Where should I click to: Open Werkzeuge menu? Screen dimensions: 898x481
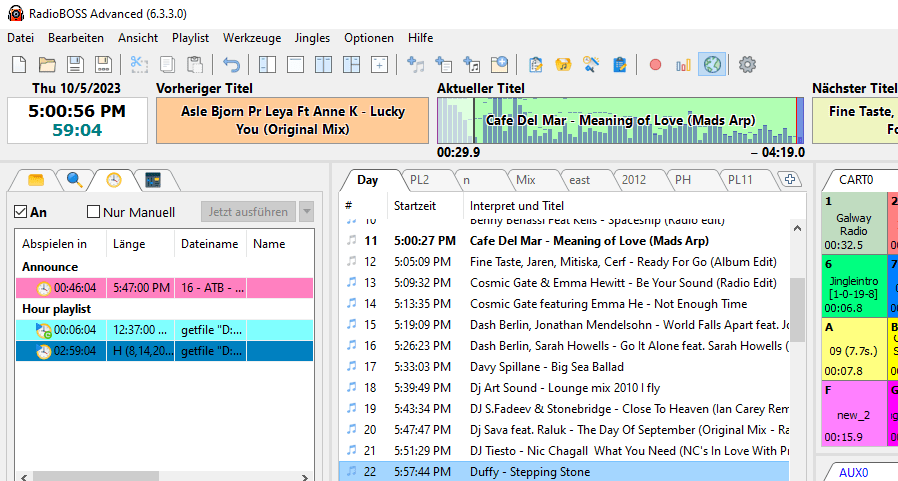(x=252, y=38)
